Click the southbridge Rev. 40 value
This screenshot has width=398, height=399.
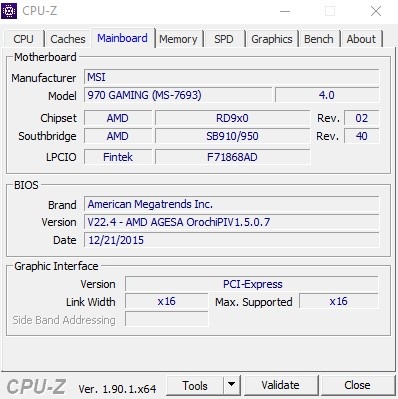(361, 136)
